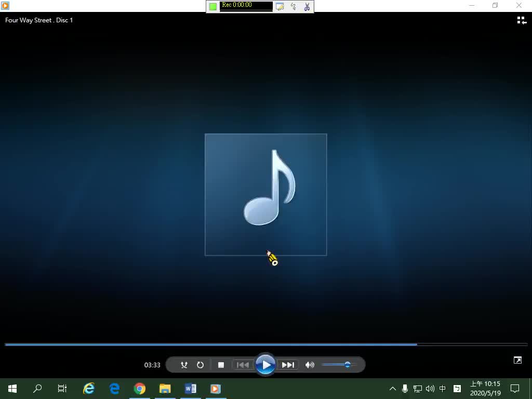
Task: Toggle the 中 input method indicator
Action: (x=443, y=389)
